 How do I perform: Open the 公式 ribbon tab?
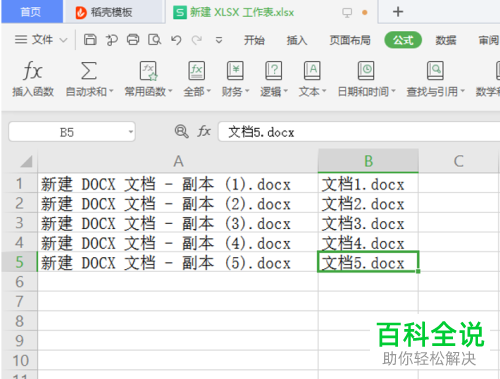(403, 40)
